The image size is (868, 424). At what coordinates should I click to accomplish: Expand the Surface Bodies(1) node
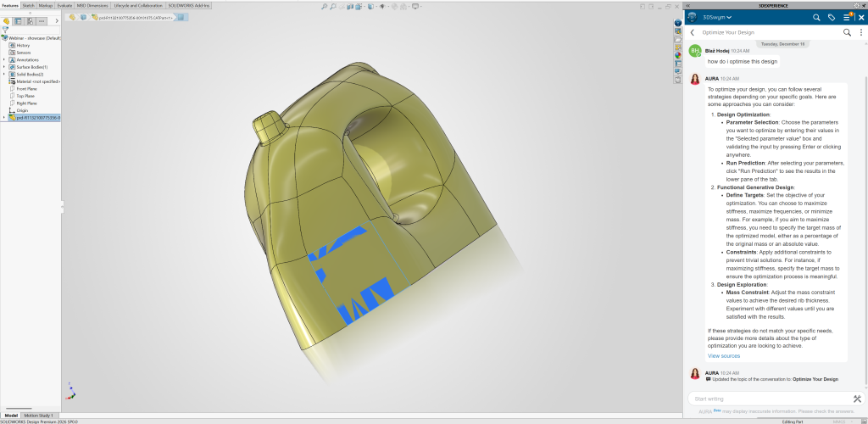click(x=3, y=67)
